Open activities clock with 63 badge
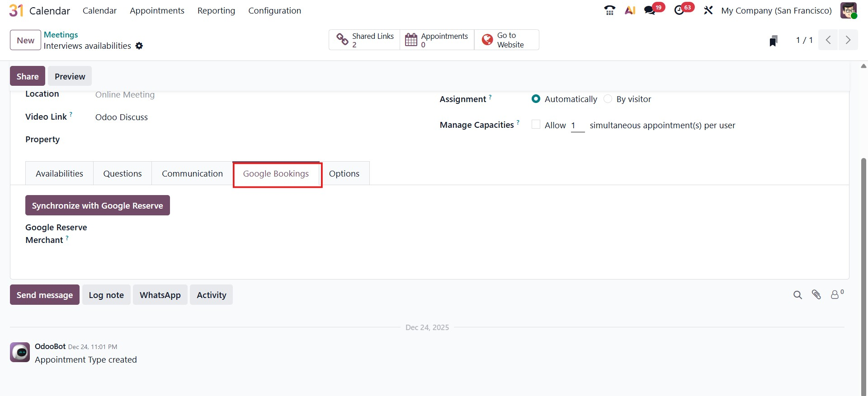This screenshot has width=868, height=396. pyautogui.click(x=684, y=9)
